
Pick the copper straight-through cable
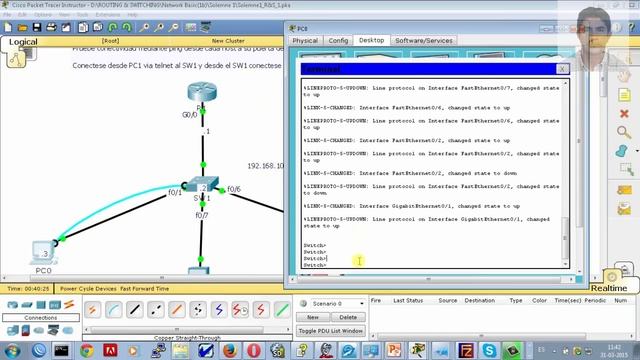(x=135, y=310)
